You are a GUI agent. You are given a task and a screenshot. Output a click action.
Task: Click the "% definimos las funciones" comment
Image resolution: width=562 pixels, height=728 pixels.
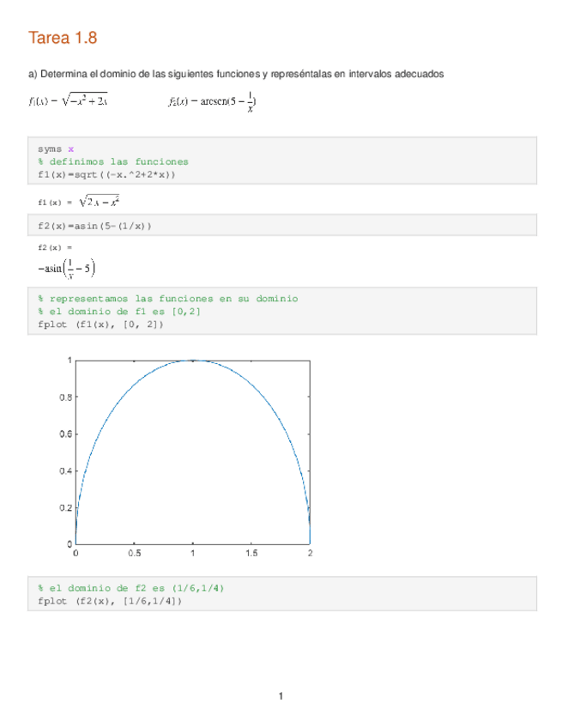click(112, 161)
